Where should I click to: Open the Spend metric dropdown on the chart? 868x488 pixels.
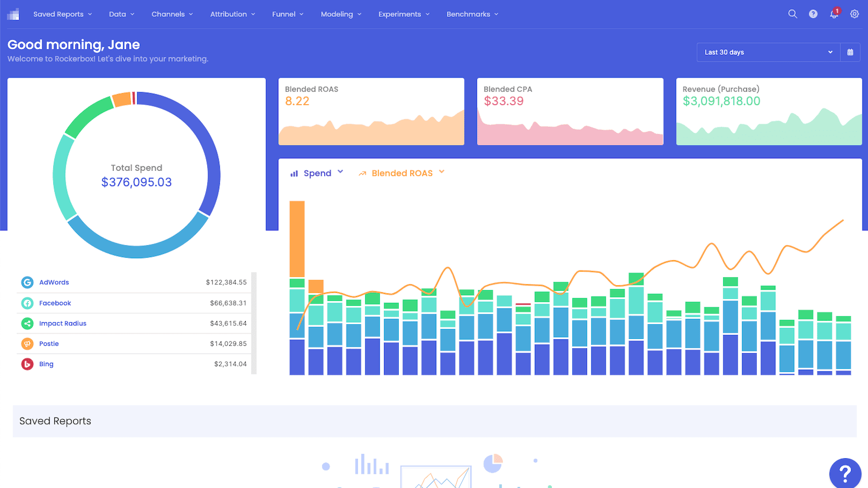(318, 173)
